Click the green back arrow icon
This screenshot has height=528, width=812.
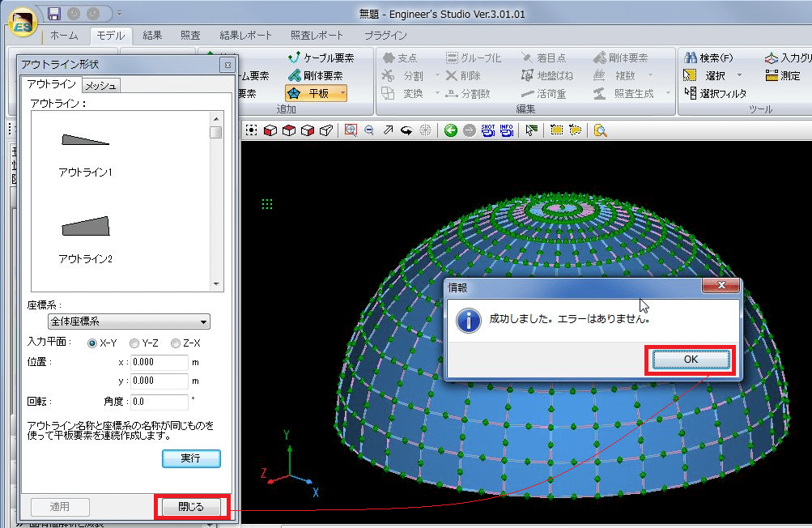point(450,130)
